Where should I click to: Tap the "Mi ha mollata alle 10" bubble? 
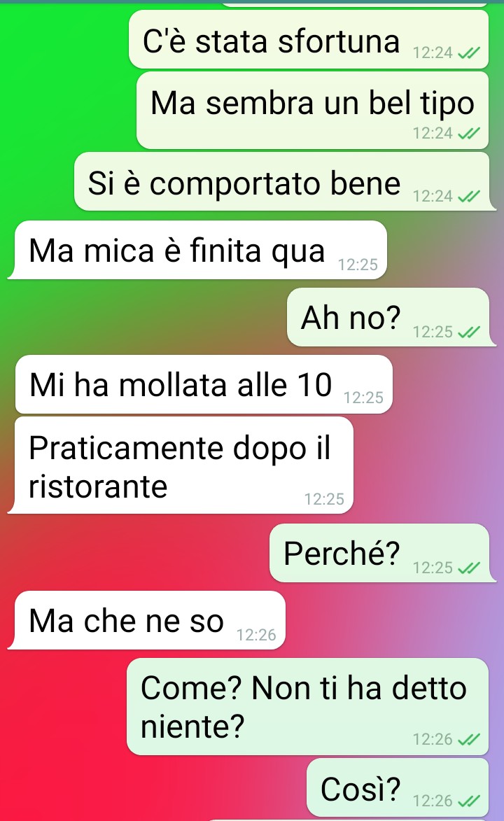point(204,384)
